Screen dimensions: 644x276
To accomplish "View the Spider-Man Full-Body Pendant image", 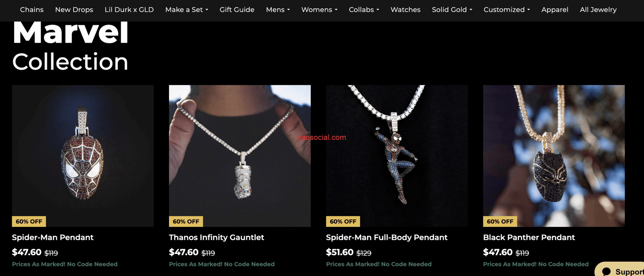I will tap(397, 156).
